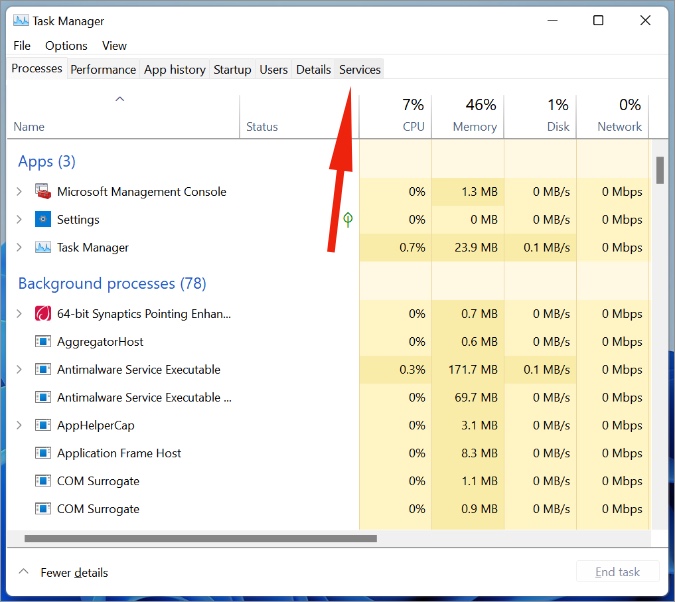
Task: Click the sort arrow above the Name column
Action: click(120, 99)
